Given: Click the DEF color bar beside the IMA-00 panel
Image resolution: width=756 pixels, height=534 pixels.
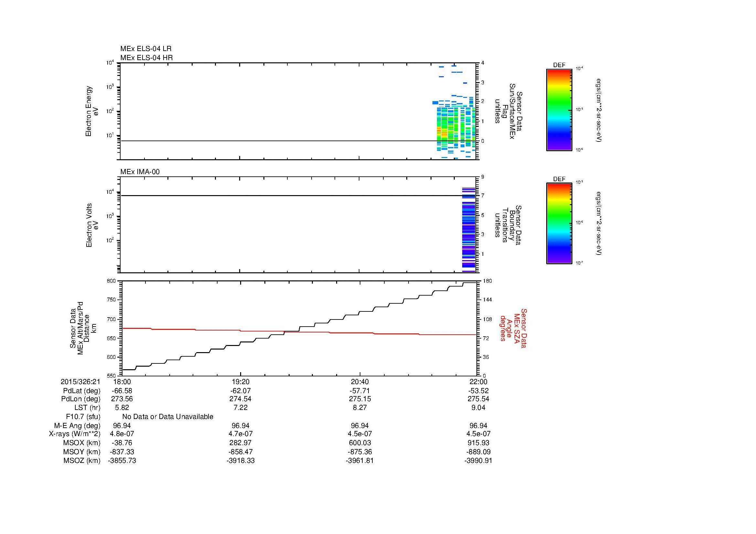Looking at the screenshot, I should coord(559,224).
